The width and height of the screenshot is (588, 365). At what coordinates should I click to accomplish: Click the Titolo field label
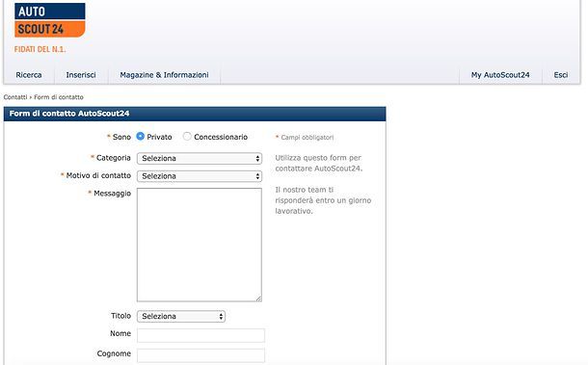click(120, 316)
